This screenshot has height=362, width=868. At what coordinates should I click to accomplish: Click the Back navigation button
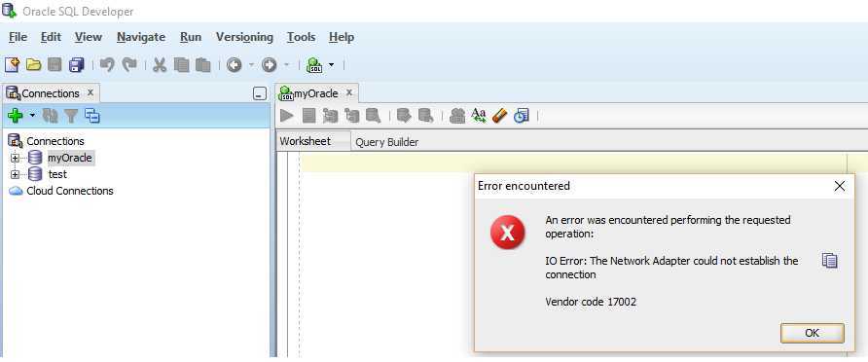tap(235, 65)
